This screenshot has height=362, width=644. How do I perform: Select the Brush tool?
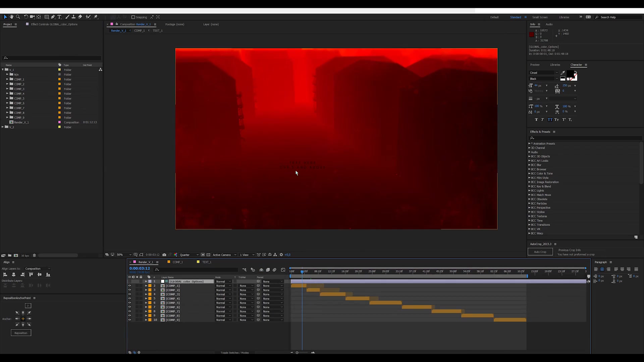pyautogui.click(x=67, y=17)
